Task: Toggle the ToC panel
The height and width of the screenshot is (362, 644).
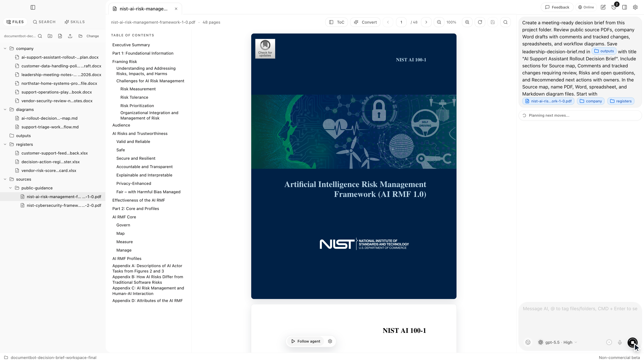Action: (336, 22)
